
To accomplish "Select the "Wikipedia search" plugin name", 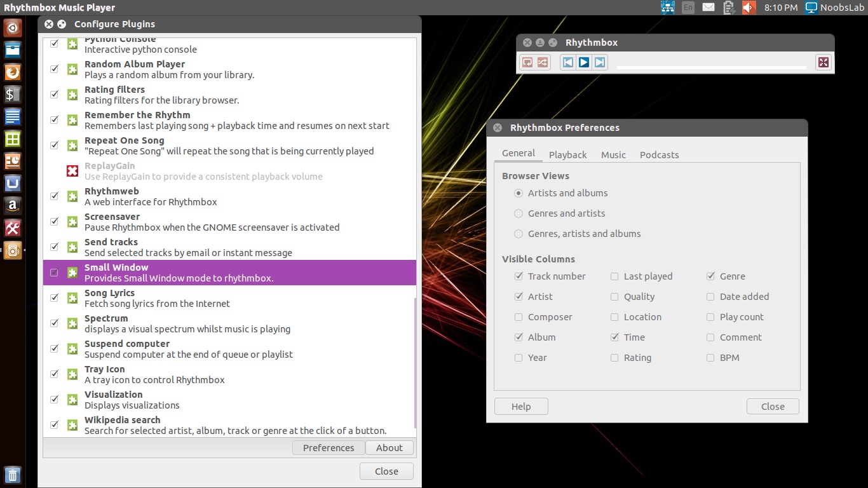I will pos(122,420).
